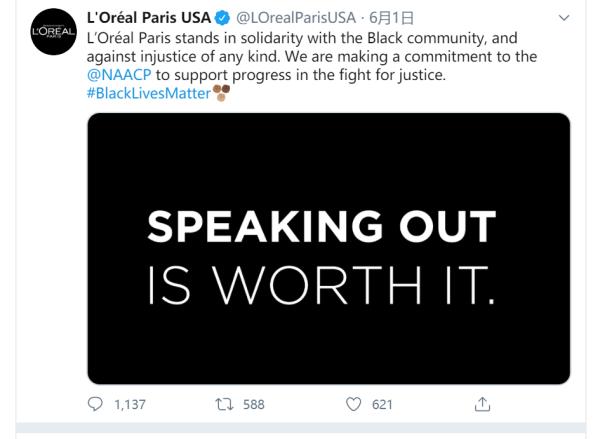Open the L'Oréal Paris profile avatar

pos(54,32)
